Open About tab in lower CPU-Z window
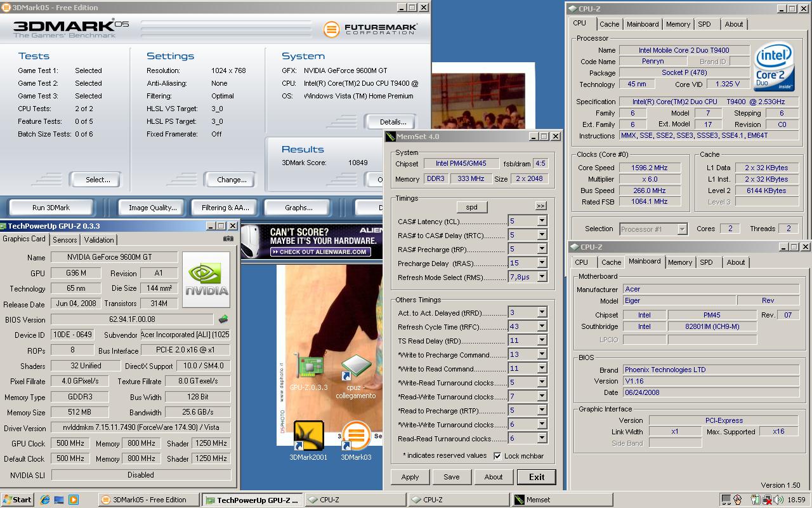 click(736, 262)
